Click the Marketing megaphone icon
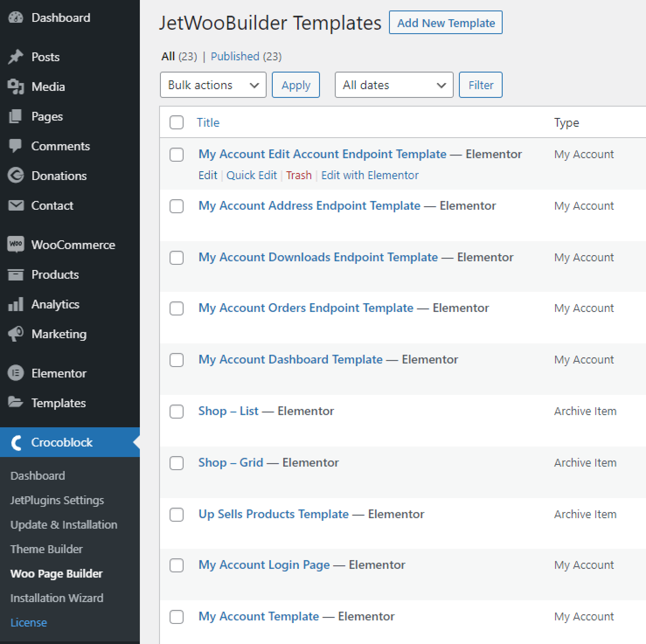This screenshot has width=646, height=644. pyautogui.click(x=16, y=334)
